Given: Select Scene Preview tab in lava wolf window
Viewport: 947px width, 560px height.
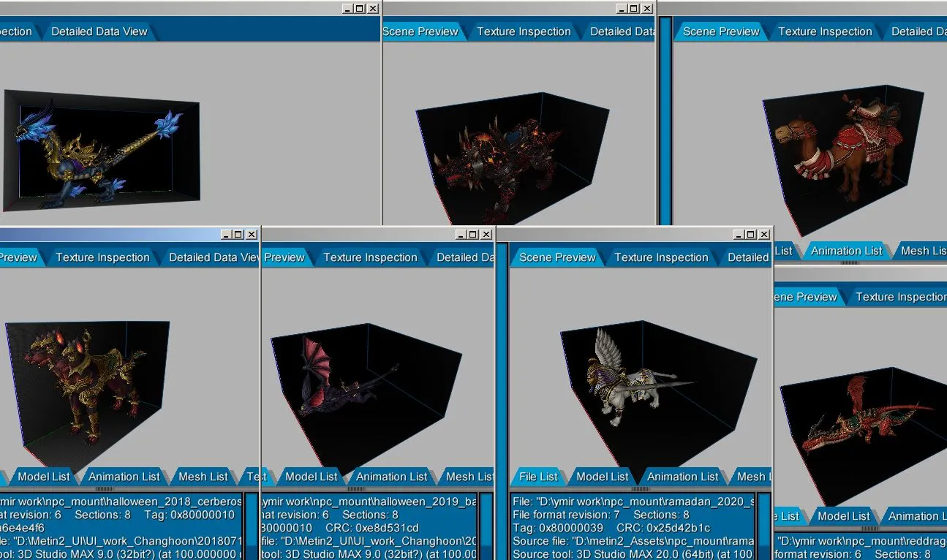Looking at the screenshot, I should point(422,31).
